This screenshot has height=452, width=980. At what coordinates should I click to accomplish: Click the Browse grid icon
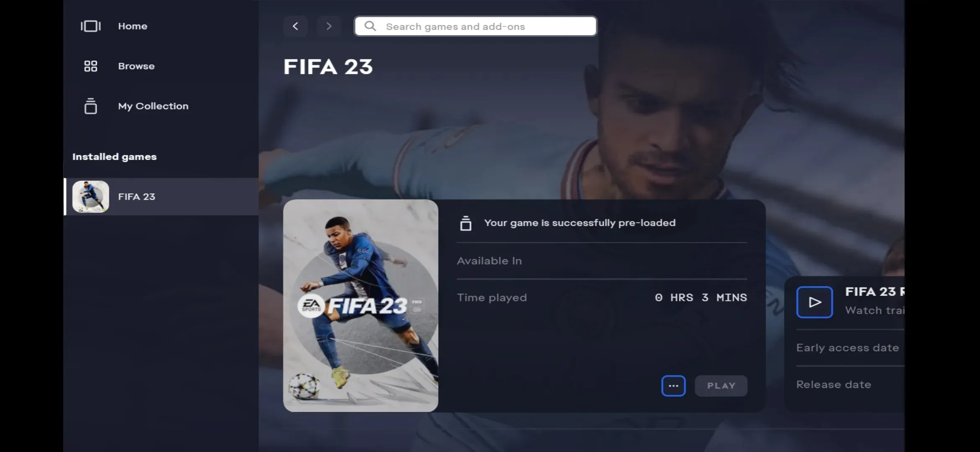coord(90,66)
